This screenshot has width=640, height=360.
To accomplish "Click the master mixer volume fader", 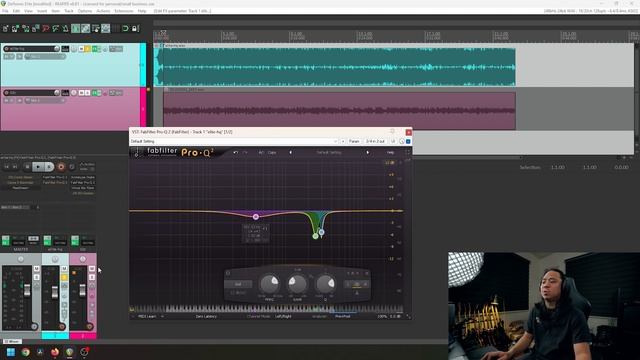I will tap(27, 290).
